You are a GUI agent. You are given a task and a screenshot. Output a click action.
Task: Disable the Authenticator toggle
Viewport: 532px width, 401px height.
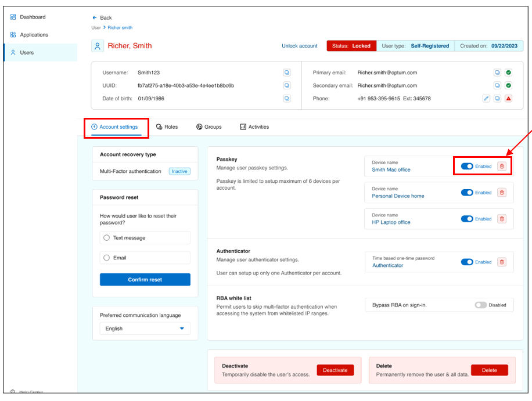pos(467,262)
